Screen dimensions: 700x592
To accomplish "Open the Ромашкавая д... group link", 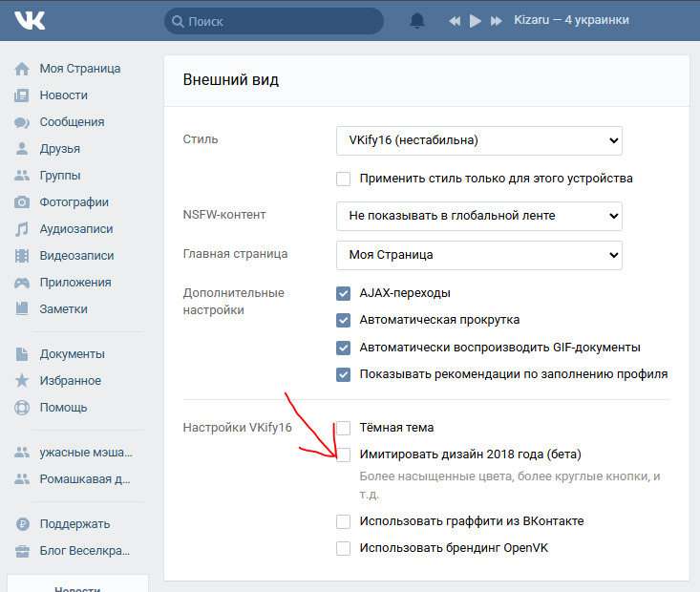I will pos(85,479).
